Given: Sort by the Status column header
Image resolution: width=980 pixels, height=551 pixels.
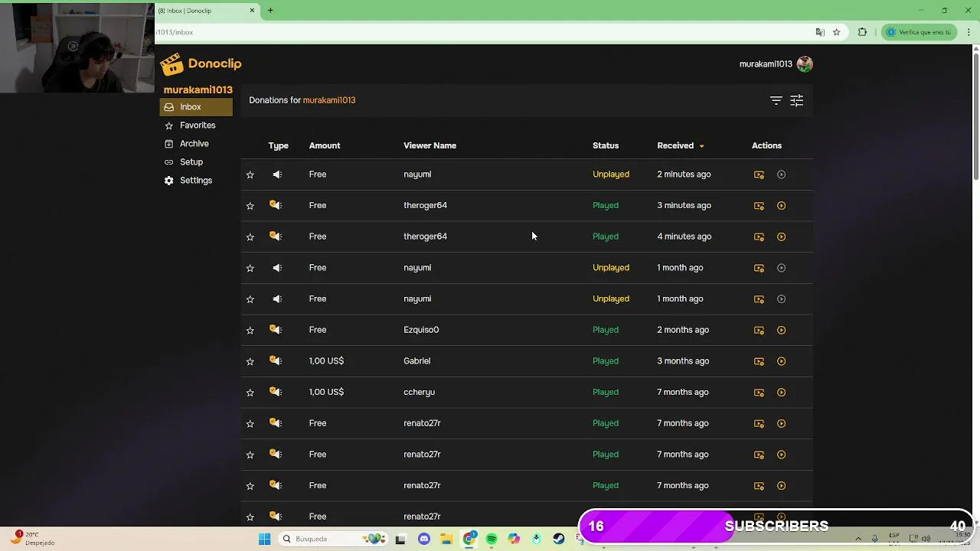Looking at the screenshot, I should (x=606, y=145).
